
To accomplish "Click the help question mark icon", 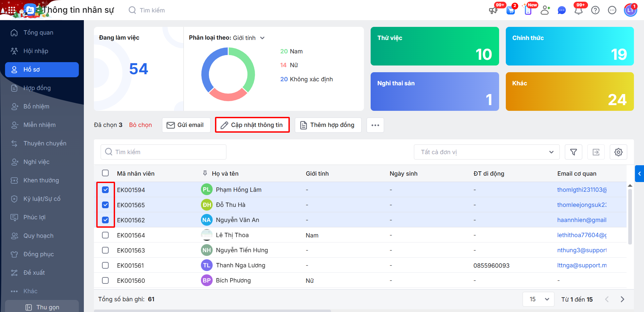I will coord(595,10).
